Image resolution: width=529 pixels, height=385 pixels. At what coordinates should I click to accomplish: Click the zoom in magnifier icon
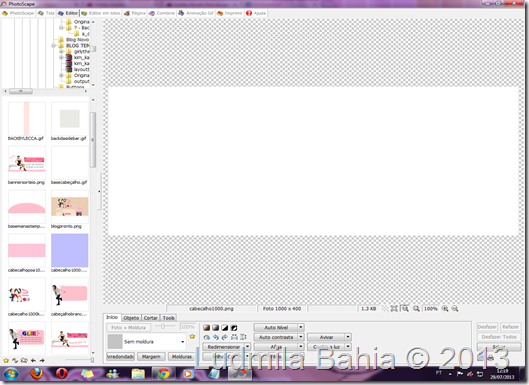point(445,308)
